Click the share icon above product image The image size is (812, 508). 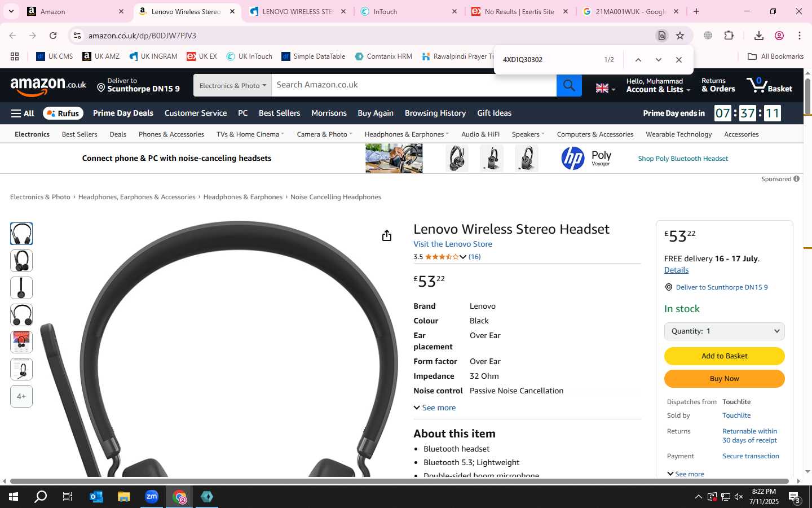(x=386, y=235)
